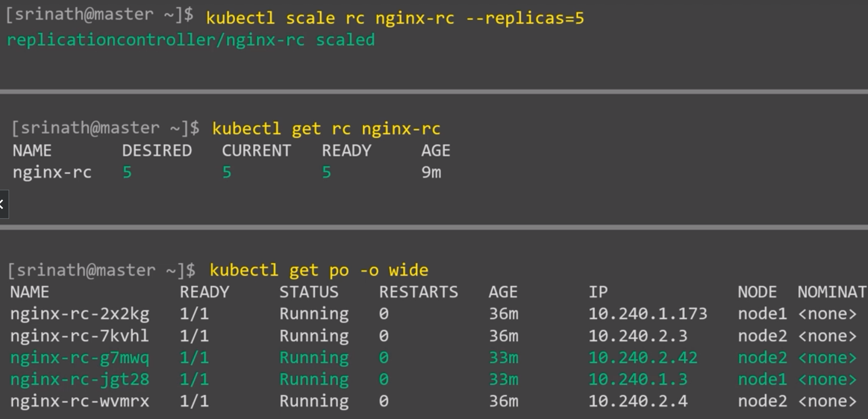This screenshot has width=868, height=419.
Task: Click the STATUS column header
Action: coord(309,292)
